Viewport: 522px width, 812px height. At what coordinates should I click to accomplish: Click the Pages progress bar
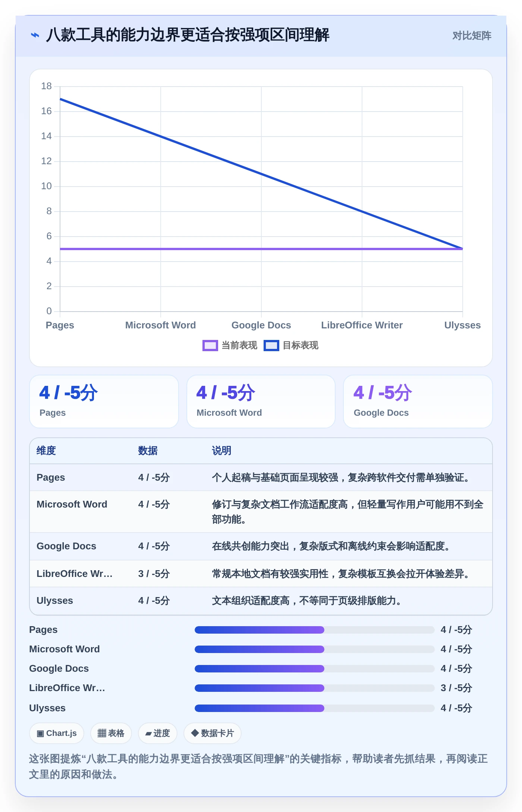pyautogui.click(x=314, y=630)
